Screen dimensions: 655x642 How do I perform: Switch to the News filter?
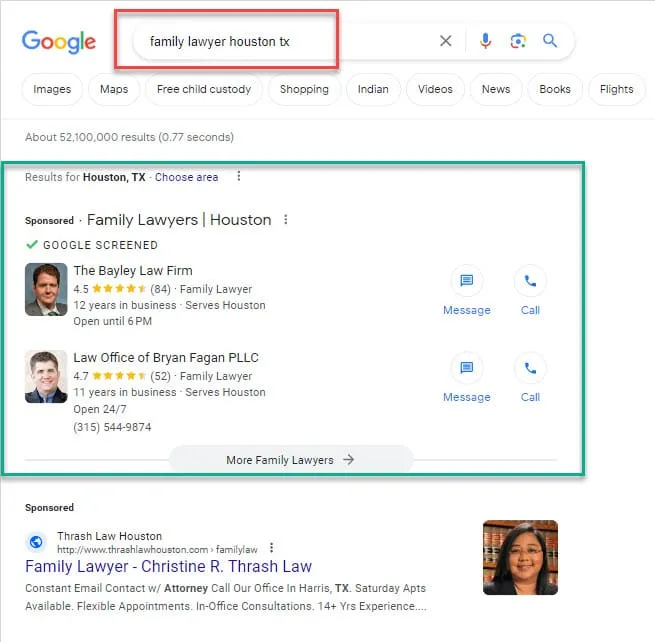(x=496, y=89)
